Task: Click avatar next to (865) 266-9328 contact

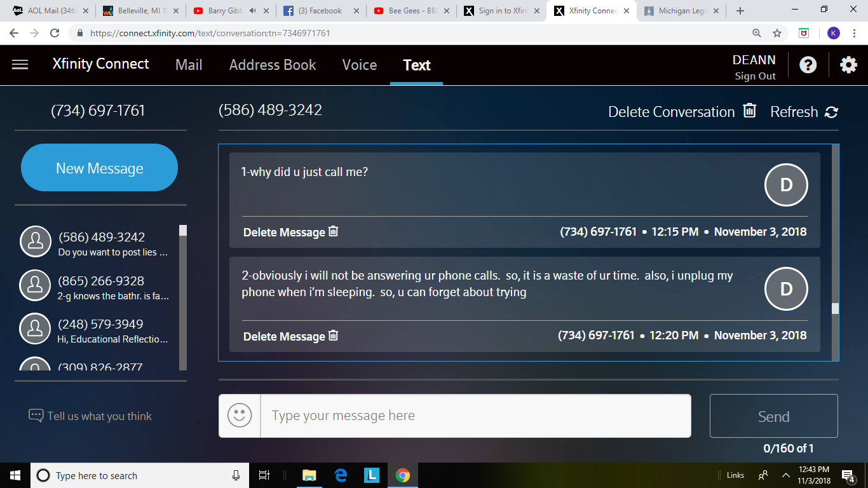Action: tap(36, 285)
